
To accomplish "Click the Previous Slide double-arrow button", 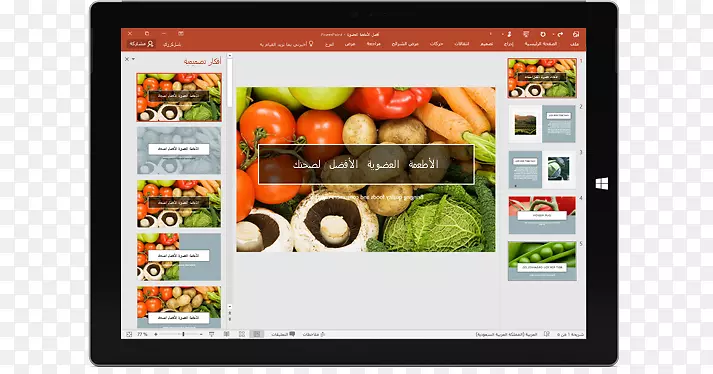I will 230,313.
